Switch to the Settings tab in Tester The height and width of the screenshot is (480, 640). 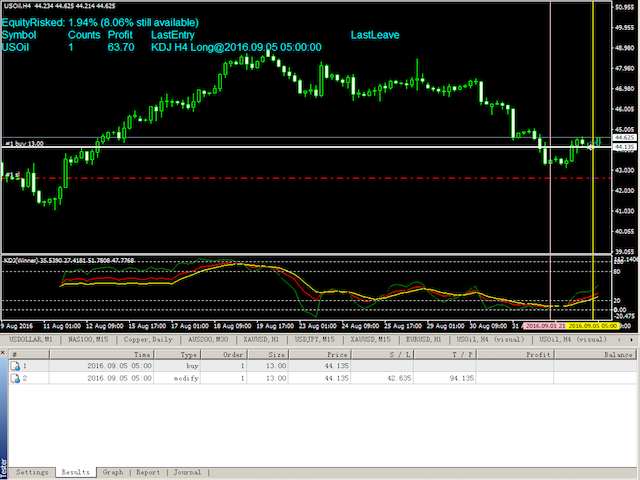pos(32,472)
